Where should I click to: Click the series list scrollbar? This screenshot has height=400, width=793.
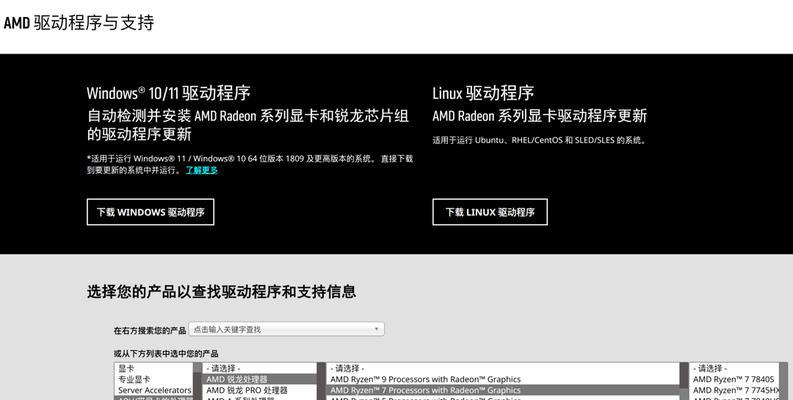coord(684,381)
